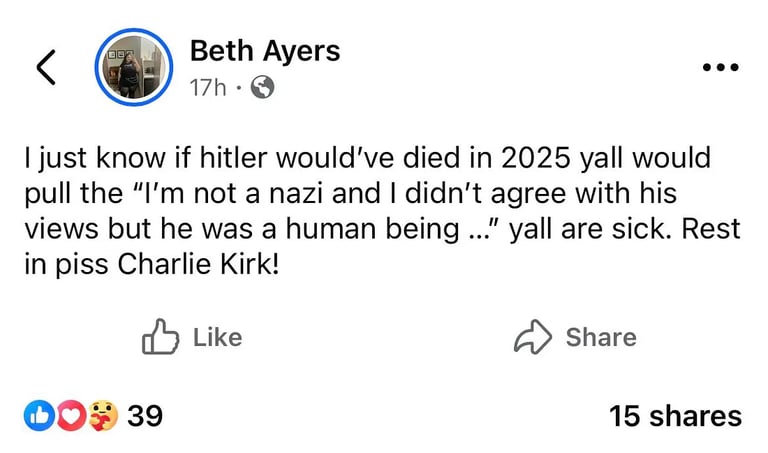768x453 pixels.
Task: Click the Share arrow icon
Action: [532, 338]
